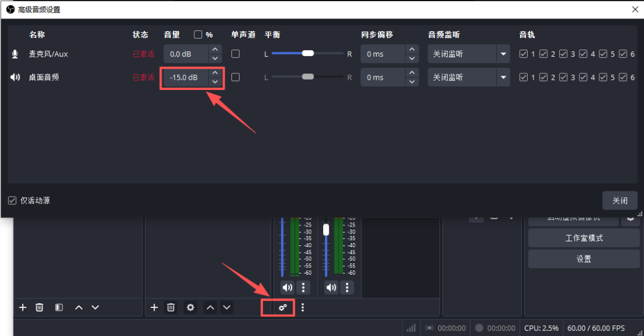644x336 pixels.
Task: Increase sync offset for 麦克风/Aux
Action: click(x=412, y=49)
